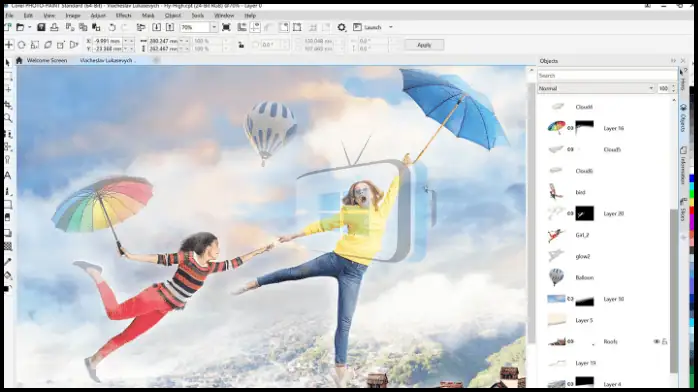Save the image with the floppy disk icon

click(41, 28)
